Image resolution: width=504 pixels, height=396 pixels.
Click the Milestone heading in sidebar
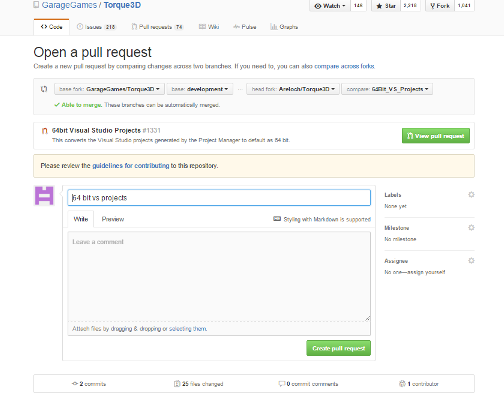[397, 228]
